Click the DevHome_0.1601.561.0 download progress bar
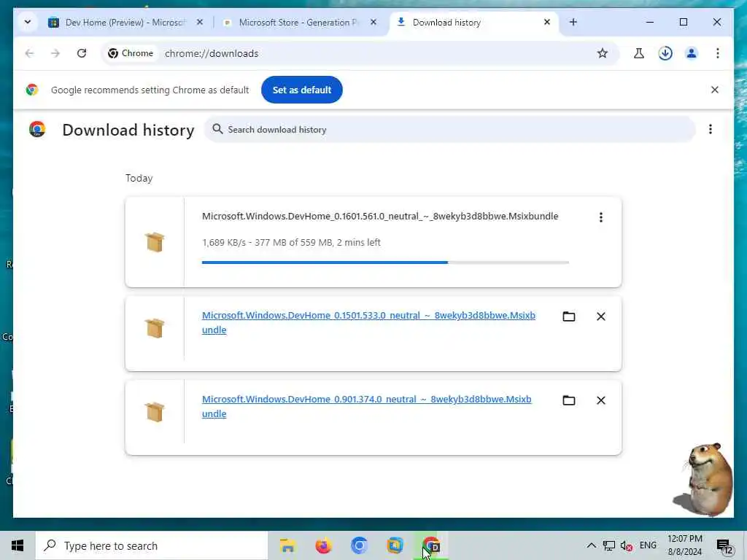747x560 pixels. tap(385, 262)
